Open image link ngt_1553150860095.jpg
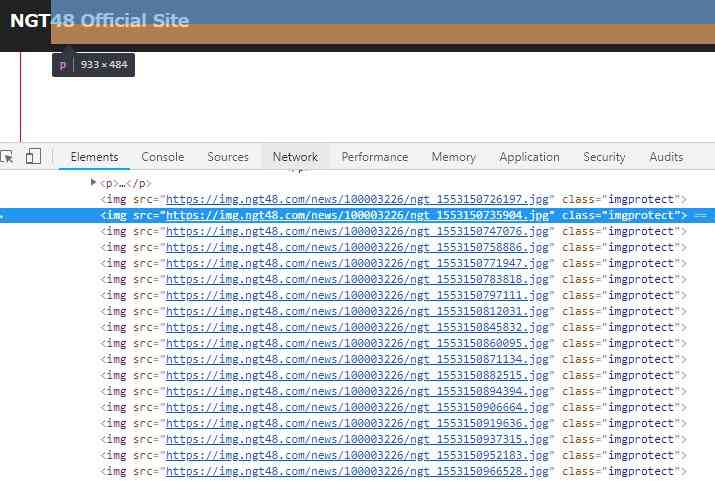This screenshot has width=715, height=481. 357,343
